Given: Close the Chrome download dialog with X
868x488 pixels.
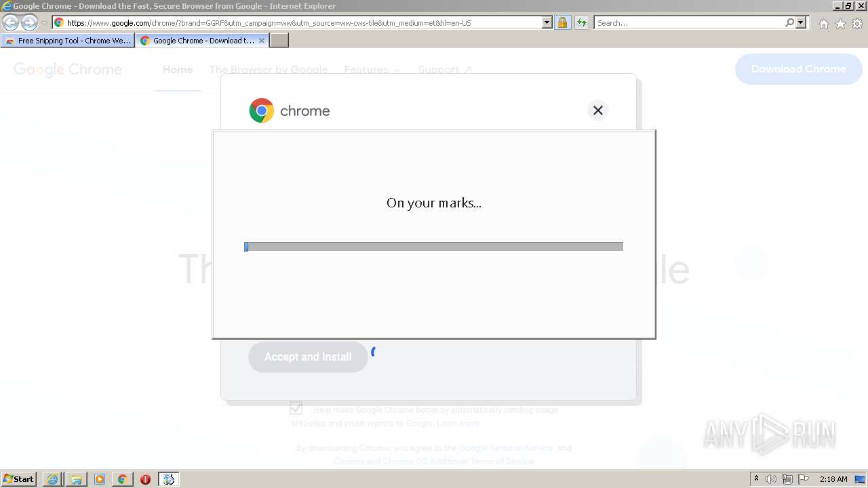Looking at the screenshot, I should pos(597,110).
